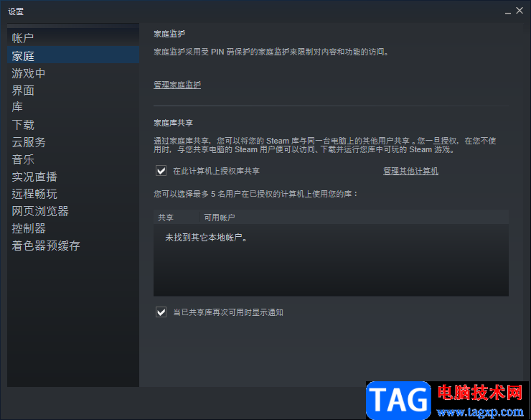
Task: Click the 家庭库共享 section heading
Action: (x=173, y=123)
